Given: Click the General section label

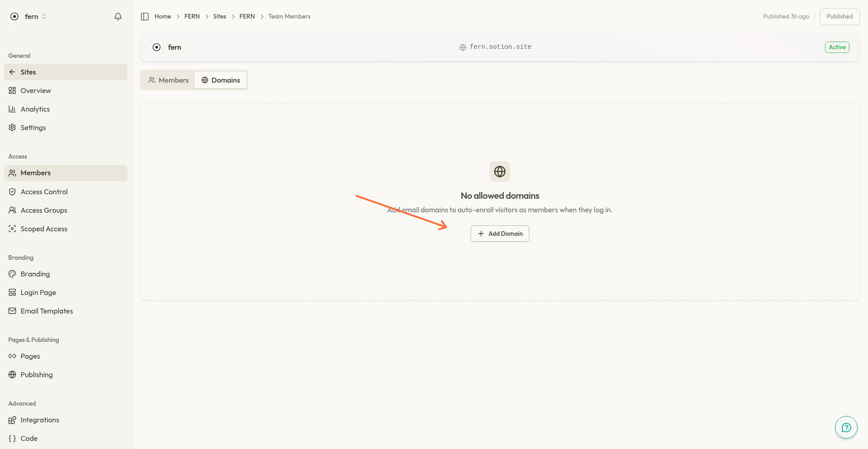Looking at the screenshot, I should pos(19,56).
